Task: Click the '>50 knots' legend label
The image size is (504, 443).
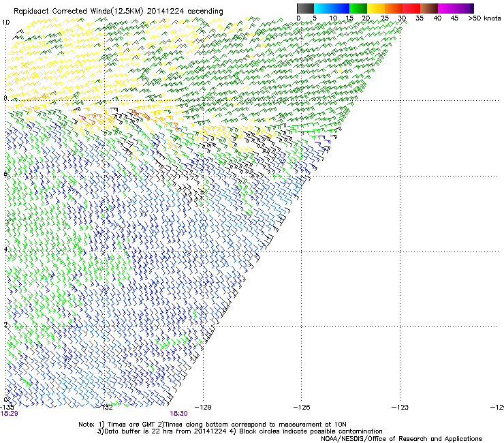Action: click(x=484, y=18)
